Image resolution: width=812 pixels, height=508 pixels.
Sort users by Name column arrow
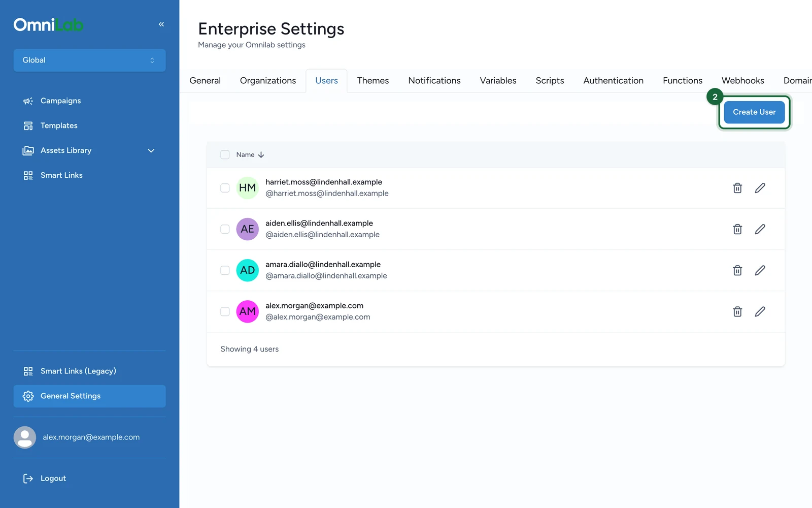pos(261,155)
